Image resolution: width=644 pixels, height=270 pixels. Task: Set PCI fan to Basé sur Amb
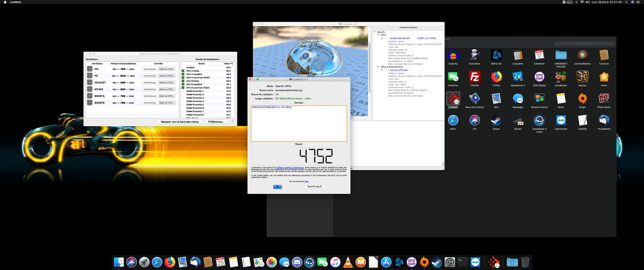coord(167,69)
